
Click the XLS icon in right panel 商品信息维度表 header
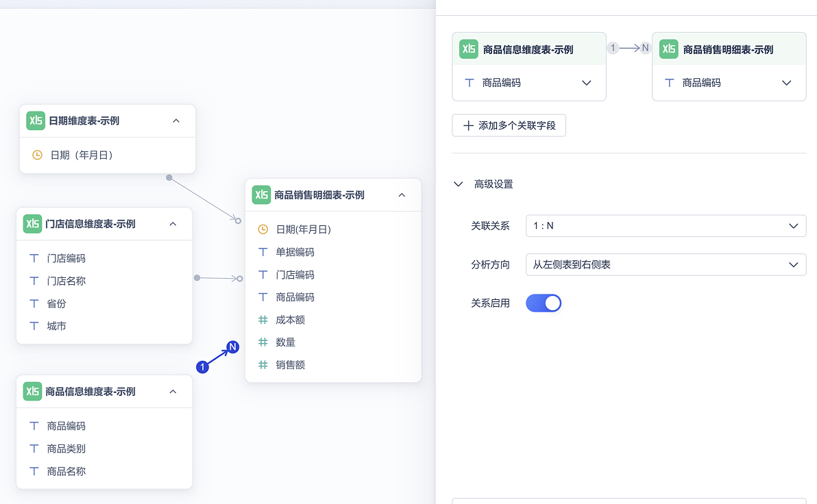(468, 49)
